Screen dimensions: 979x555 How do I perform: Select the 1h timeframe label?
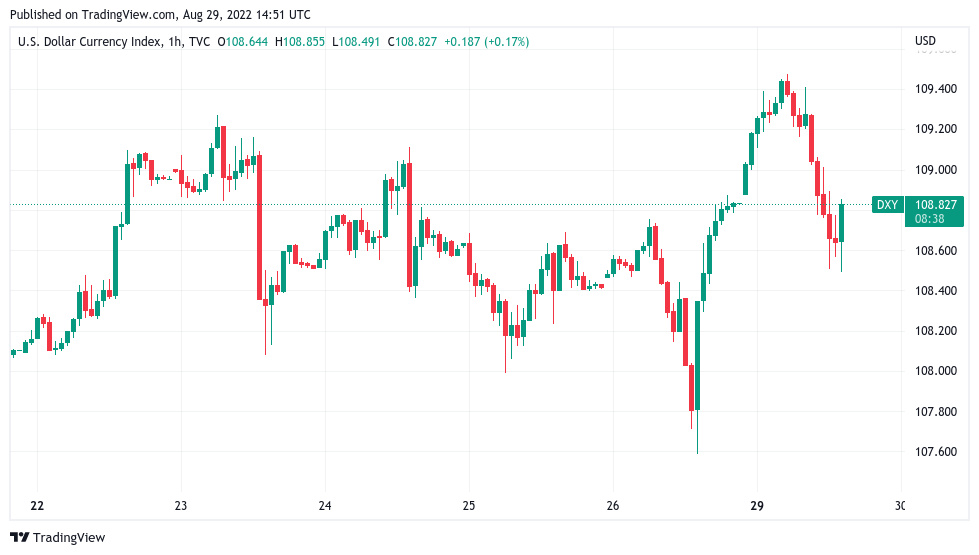click(x=175, y=42)
